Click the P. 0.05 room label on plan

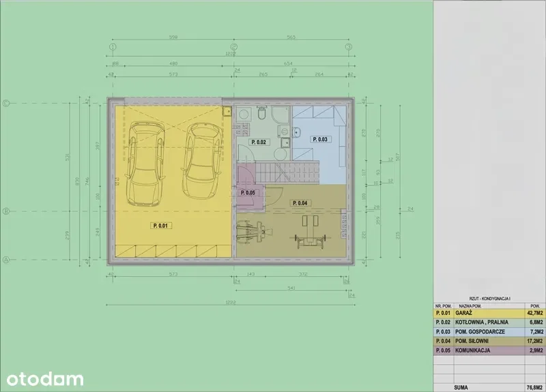click(247, 193)
